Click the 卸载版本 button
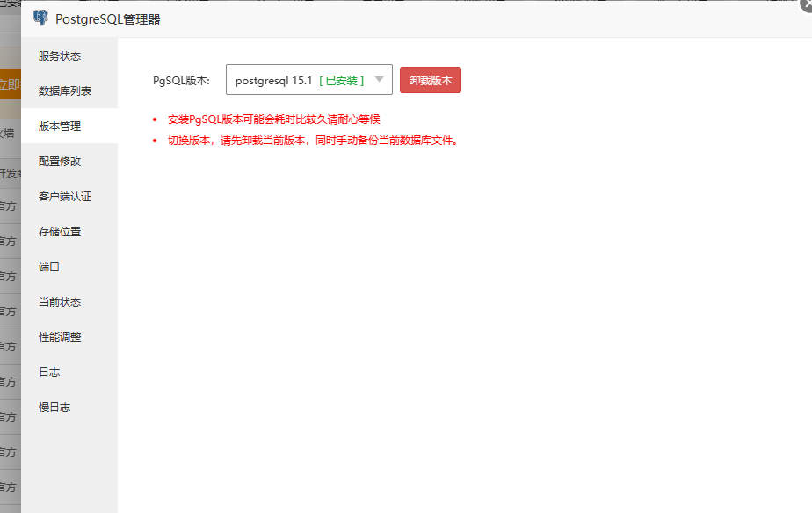Image resolution: width=812 pixels, height=513 pixels. (431, 80)
